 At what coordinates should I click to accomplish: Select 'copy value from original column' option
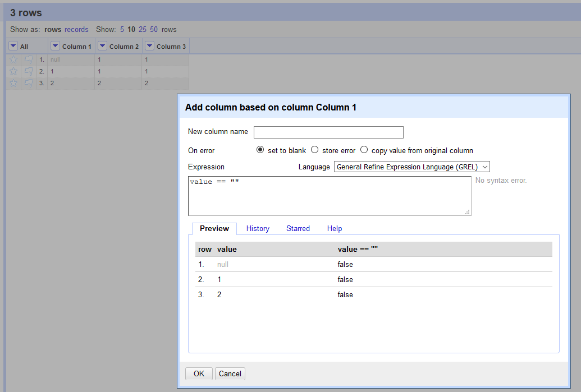(x=364, y=150)
